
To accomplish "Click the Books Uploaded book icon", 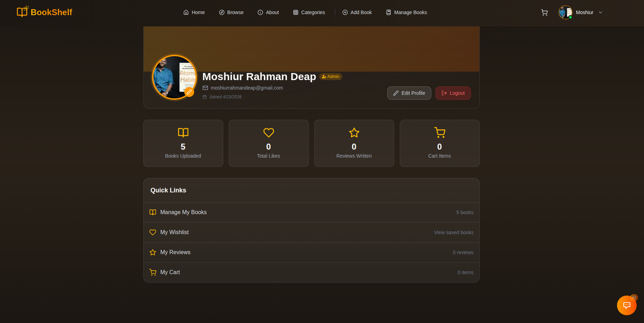I will pos(183,133).
